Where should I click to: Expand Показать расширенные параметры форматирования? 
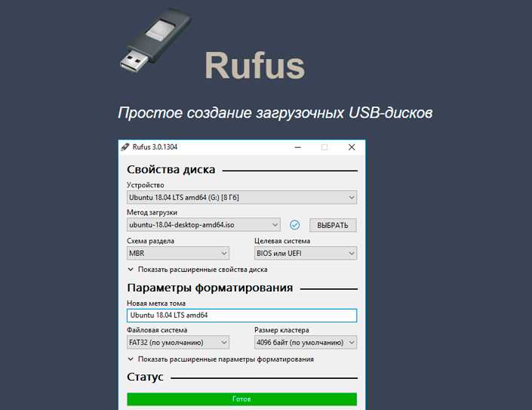[220, 359]
